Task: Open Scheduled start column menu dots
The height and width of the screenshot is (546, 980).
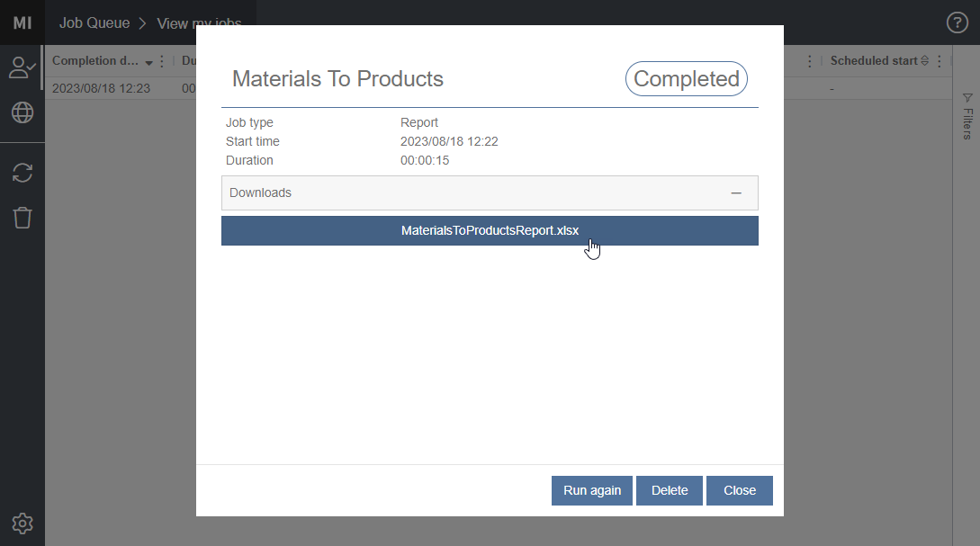Action: [x=940, y=61]
